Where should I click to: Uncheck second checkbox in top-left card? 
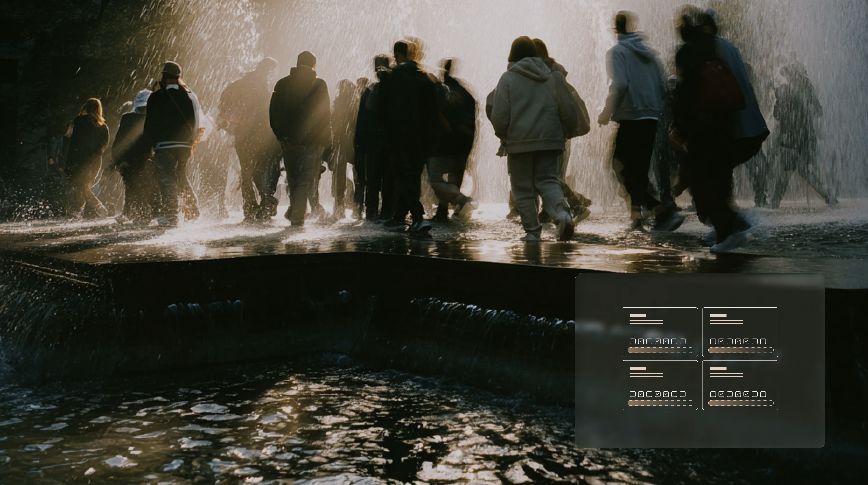point(641,341)
